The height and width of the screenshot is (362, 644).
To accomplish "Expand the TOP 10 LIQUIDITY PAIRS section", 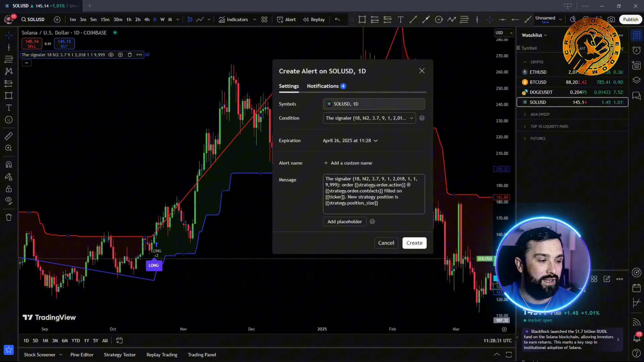I will (525, 126).
